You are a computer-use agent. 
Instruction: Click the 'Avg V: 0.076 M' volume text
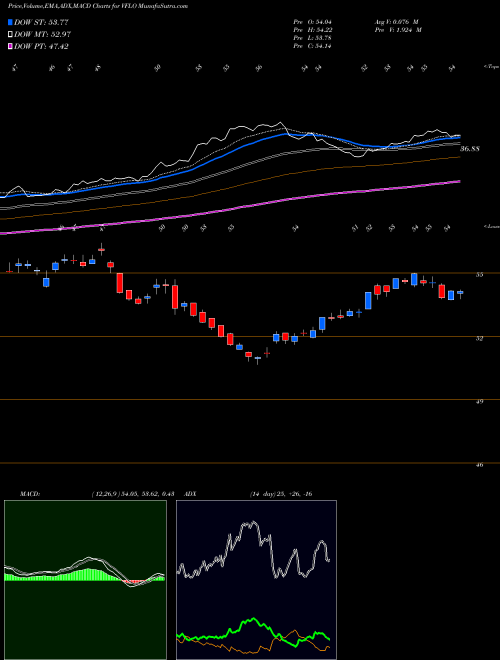398,22
